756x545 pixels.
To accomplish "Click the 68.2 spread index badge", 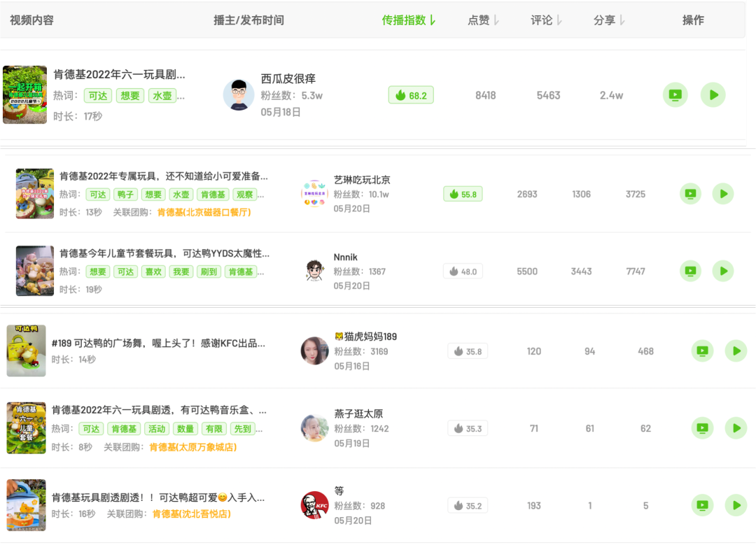I will click(x=411, y=95).
